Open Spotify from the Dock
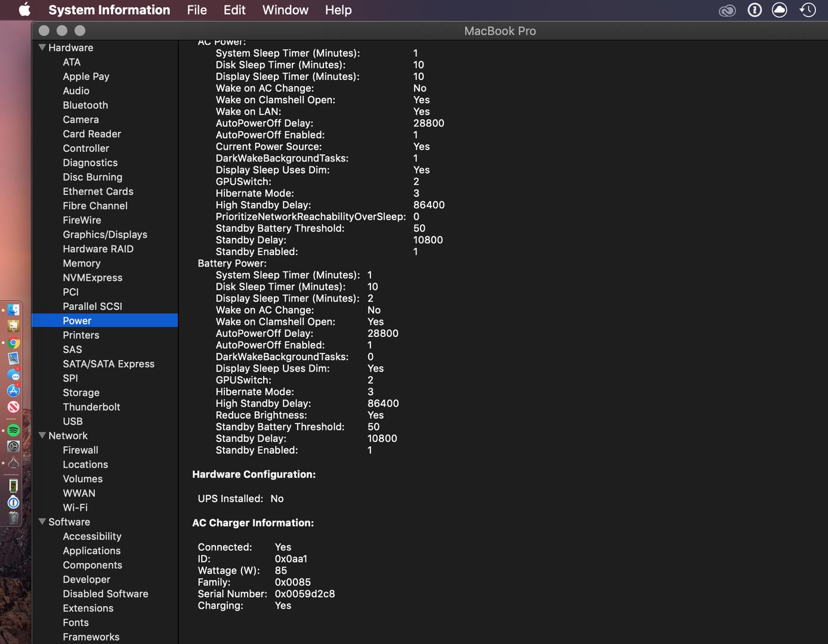The image size is (828, 644). pyautogui.click(x=13, y=430)
